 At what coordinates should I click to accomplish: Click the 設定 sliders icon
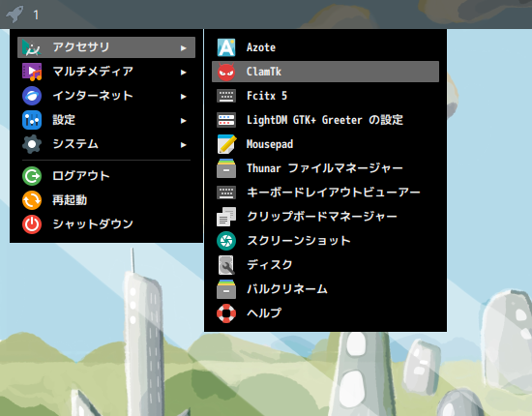(x=32, y=120)
